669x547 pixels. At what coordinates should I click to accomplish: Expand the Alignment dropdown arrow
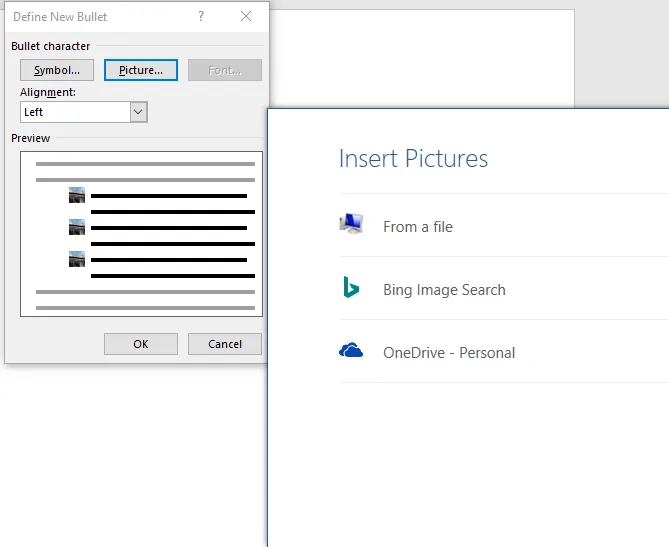139,112
